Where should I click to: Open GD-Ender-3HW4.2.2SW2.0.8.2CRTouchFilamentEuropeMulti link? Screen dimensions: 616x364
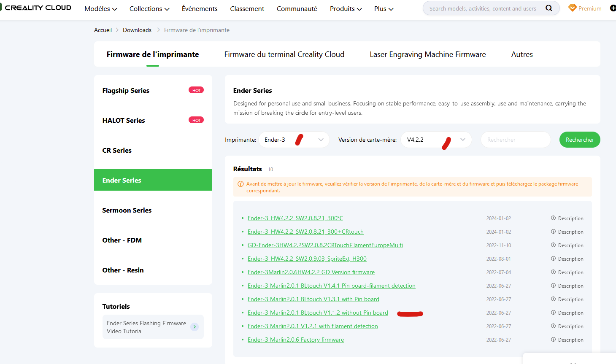[325, 245]
